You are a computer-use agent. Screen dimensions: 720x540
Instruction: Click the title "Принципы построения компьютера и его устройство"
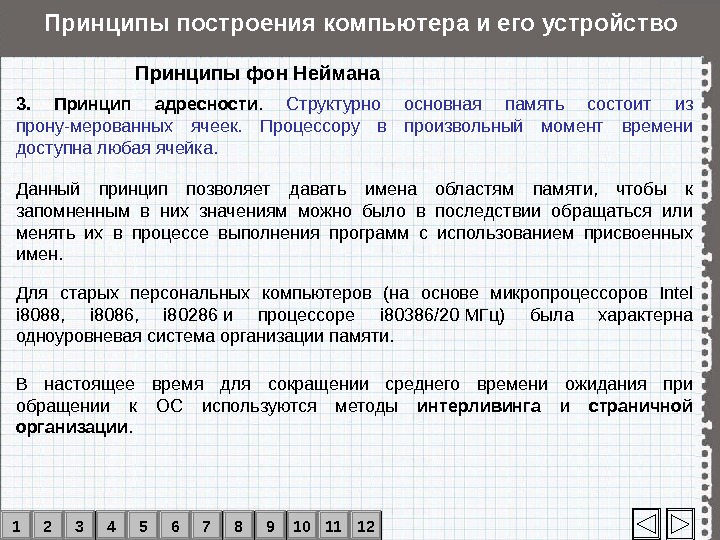coord(361,23)
